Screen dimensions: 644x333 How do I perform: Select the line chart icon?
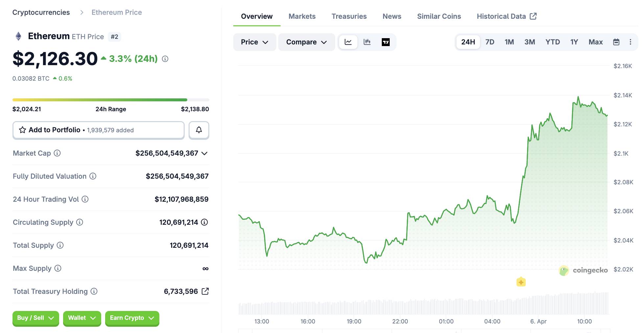pyautogui.click(x=348, y=42)
